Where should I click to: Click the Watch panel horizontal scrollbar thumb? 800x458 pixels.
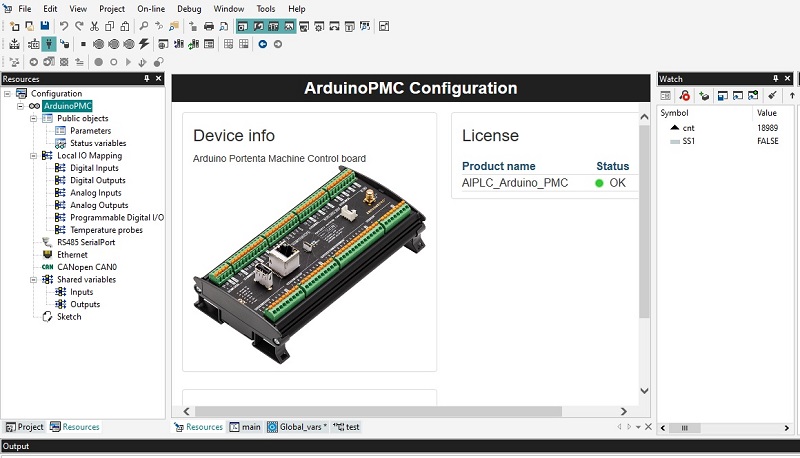coord(685,428)
